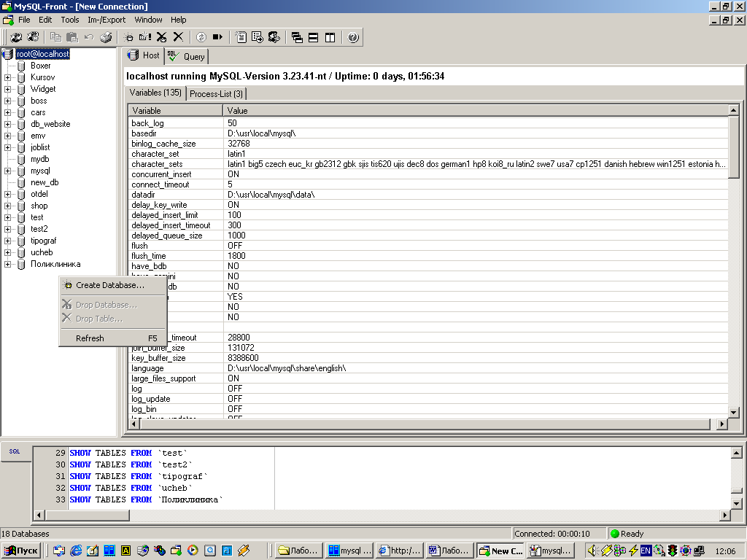Click the create database toolbar icon
The width and height of the screenshot is (747, 560).
128,37
